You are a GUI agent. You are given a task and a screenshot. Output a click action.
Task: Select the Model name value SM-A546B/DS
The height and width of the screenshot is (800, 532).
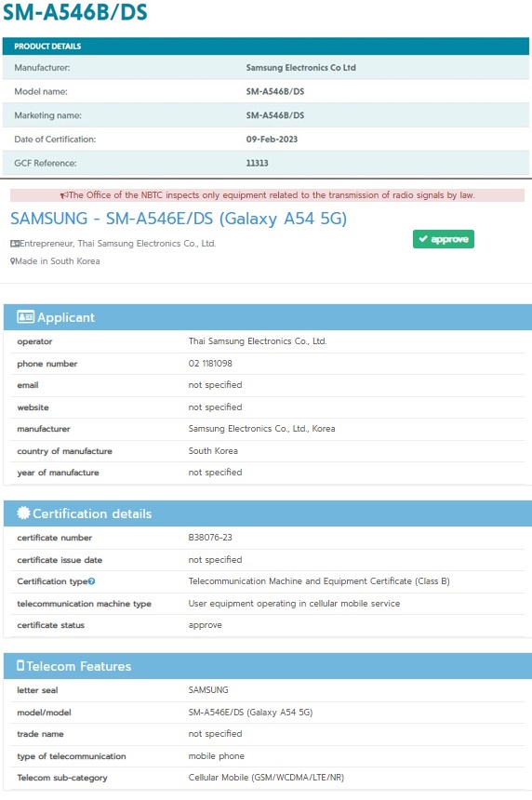[275, 91]
